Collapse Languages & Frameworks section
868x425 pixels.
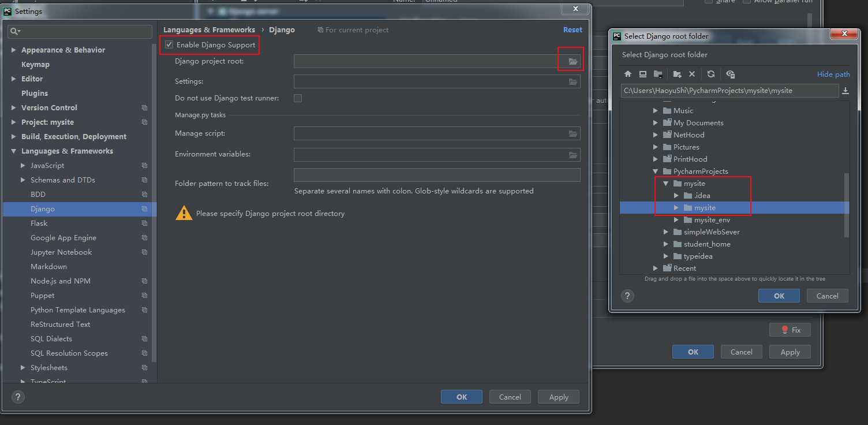13,151
